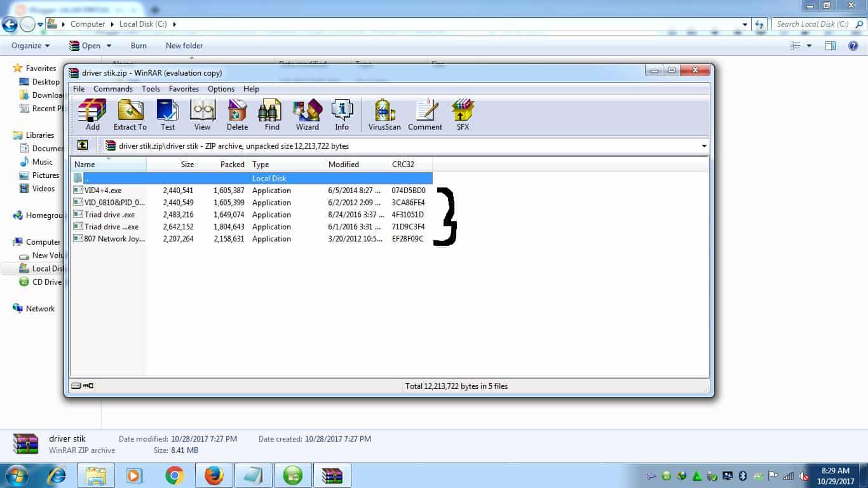
Task: Open the Options menu
Action: tap(221, 89)
